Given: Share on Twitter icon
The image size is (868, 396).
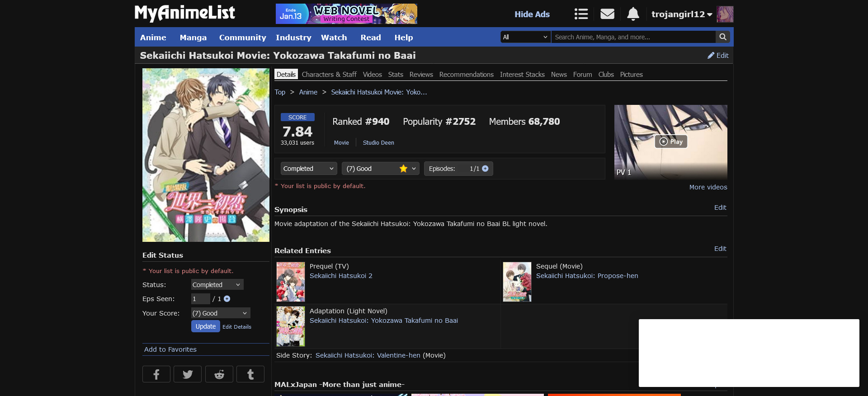Looking at the screenshot, I should click(188, 374).
